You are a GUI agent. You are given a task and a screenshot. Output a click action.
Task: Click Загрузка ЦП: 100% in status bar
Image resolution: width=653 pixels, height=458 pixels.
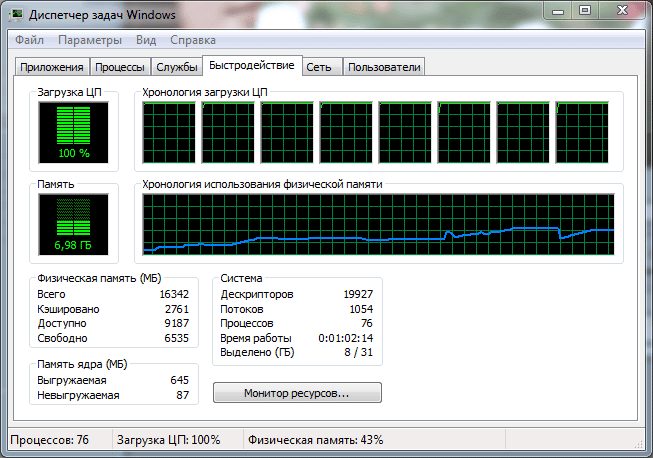pos(168,440)
